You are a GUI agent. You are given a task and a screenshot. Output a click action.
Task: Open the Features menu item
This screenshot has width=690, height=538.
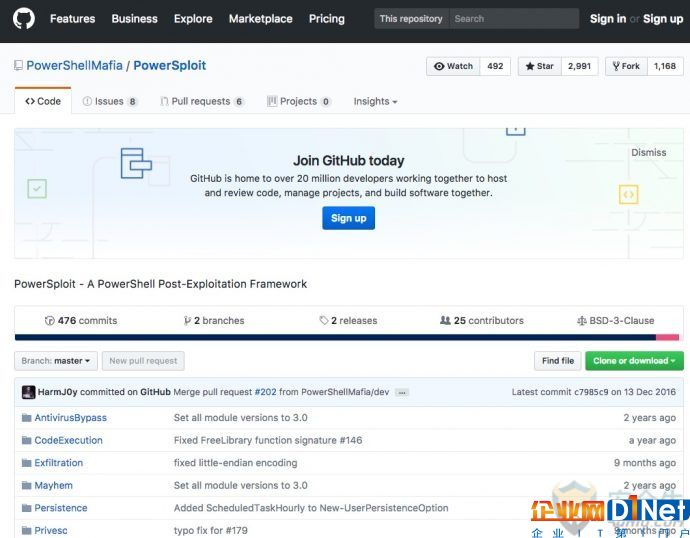73,19
